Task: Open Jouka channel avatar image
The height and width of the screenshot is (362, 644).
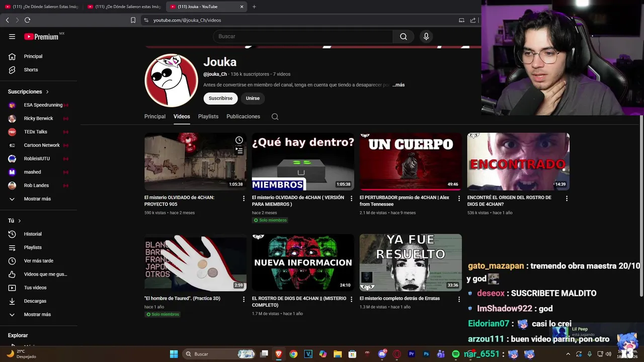Action: (171, 80)
